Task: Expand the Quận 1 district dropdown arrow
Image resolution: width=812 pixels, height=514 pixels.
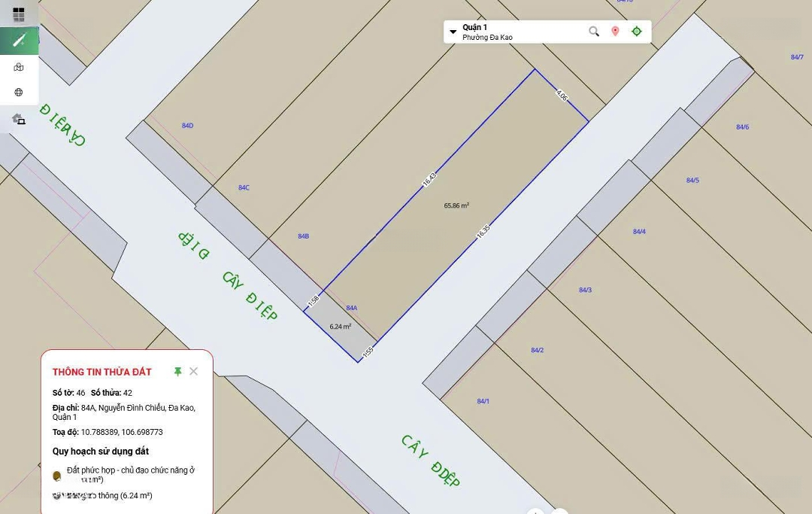Action: 453,32
